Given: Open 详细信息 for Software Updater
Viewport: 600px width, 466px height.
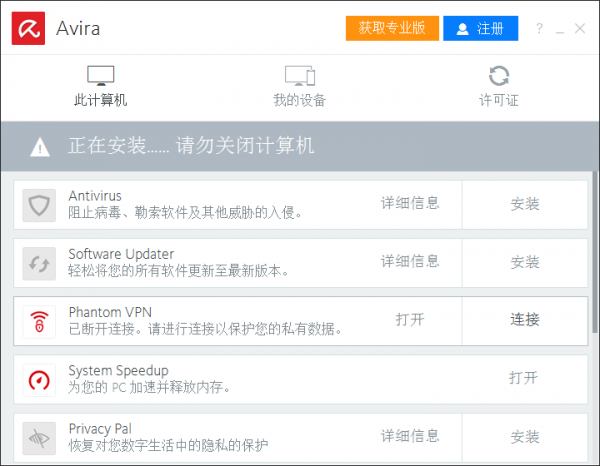Looking at the screenshot, I should point(410,261).
